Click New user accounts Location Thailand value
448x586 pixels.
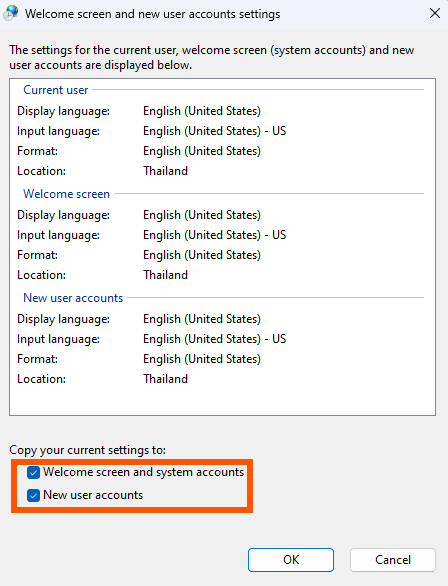pyautogui.click(x=166, y=379)
